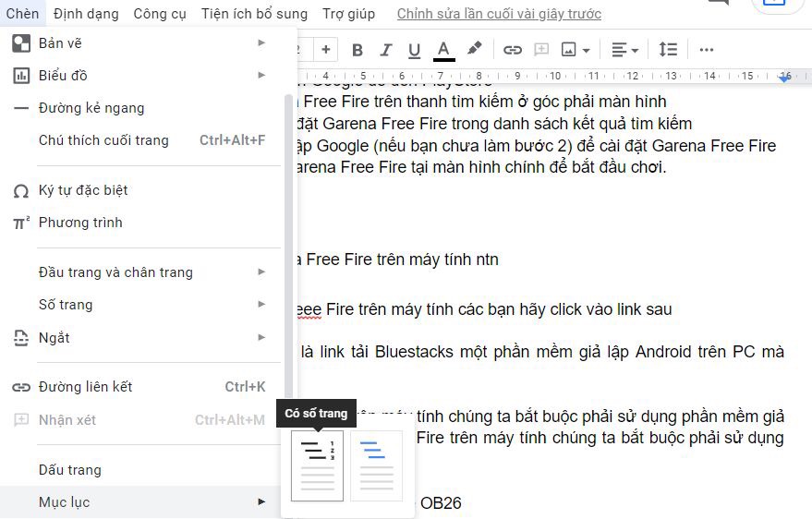The width and height of the screenshot is (812, 519).
Task: Select Dấu trang bookmark entry
Action: 140,470
